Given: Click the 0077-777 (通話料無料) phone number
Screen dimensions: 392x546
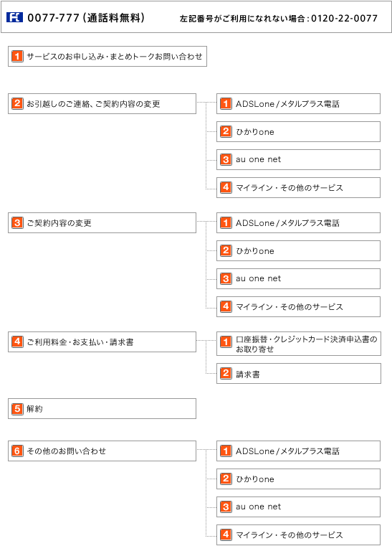Looking at the screenshot, I should 86,18.
